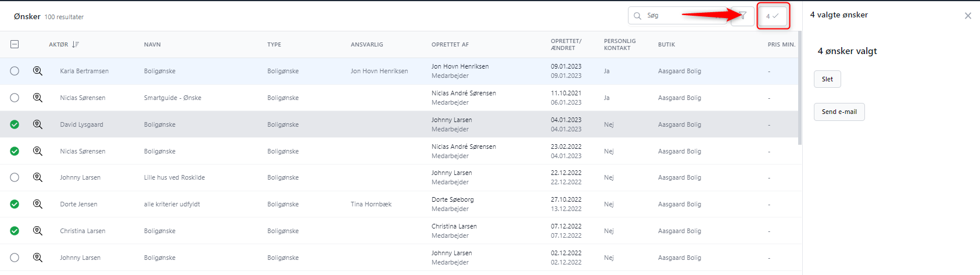Image resolution: width=980 pixels, height=275 pixels.
Task: Click magnifier icon in Dorte Jensen row
Action: [x=38, y=204]
